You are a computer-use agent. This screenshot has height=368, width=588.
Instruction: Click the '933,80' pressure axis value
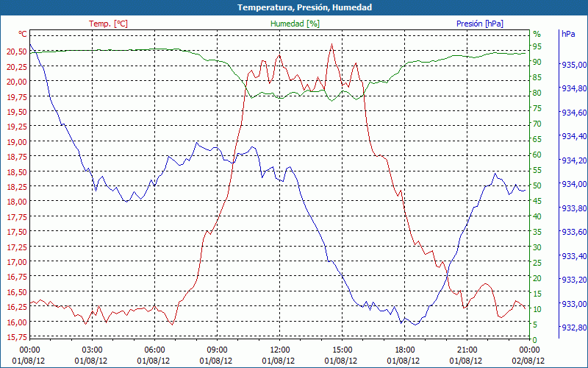point(574,208)
